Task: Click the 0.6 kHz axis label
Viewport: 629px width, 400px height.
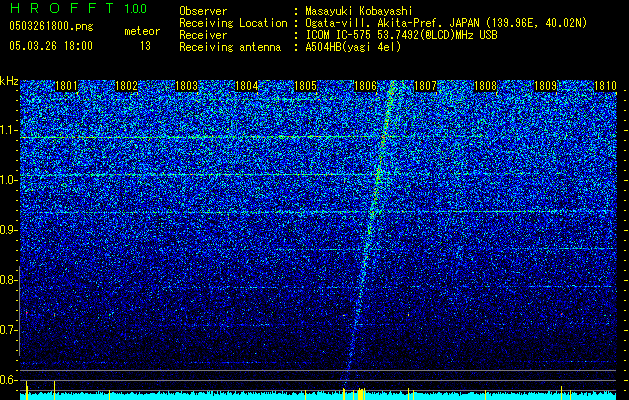Action: click(x=9, y=380)
